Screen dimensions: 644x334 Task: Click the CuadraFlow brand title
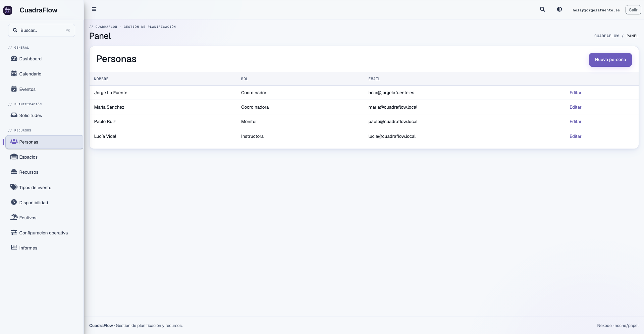pyautogui.click(x=39, y=10)
